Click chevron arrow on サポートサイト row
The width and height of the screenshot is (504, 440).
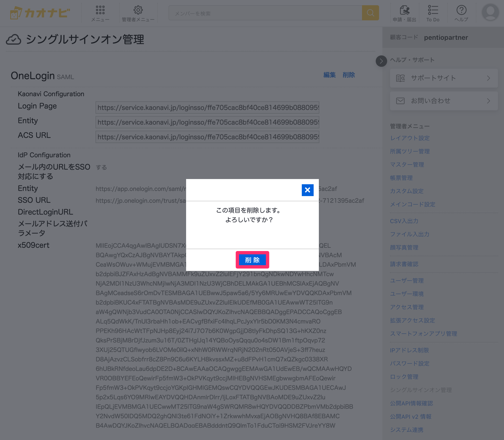[x=489, y=78]
